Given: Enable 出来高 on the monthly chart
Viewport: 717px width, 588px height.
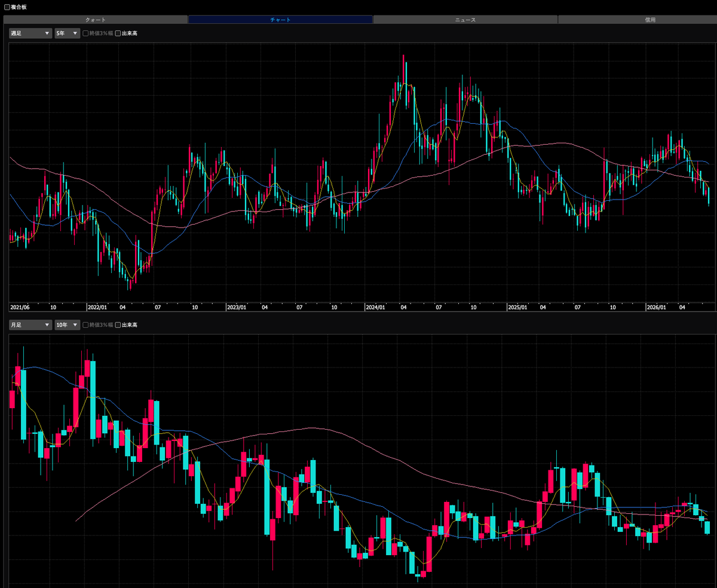Looking at the screenshot, I should [x=118, y=324].
